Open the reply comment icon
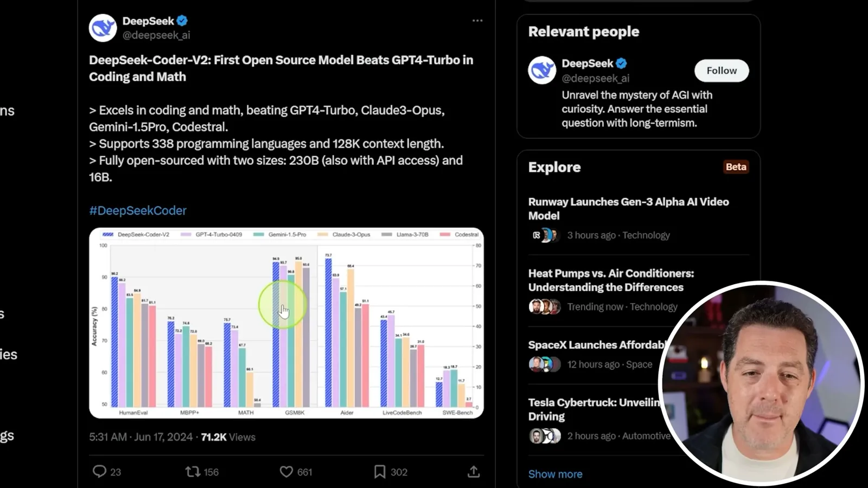 99,471
